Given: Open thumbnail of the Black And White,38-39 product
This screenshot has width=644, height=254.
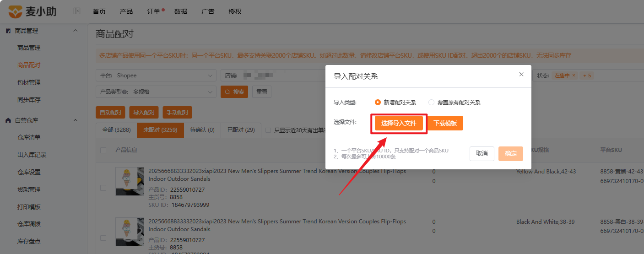Looking at the screenshot, I should [x=130, y=232].
